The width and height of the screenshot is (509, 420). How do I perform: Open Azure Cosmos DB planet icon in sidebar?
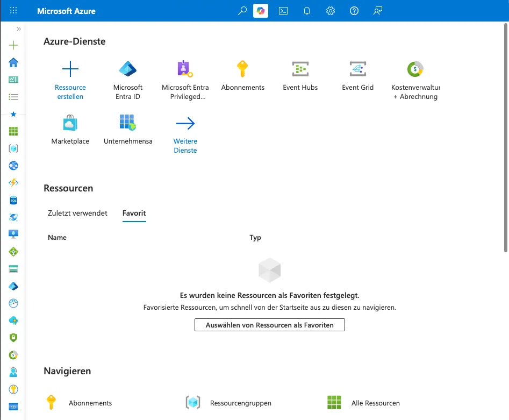13,217
